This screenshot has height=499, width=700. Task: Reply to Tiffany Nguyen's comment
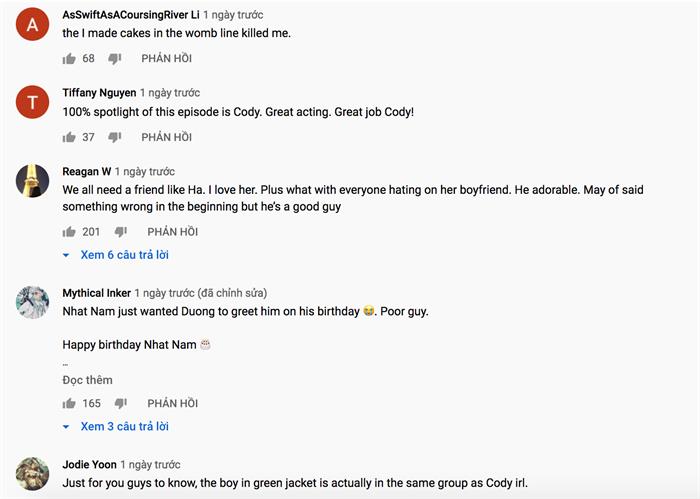point(166,137)
